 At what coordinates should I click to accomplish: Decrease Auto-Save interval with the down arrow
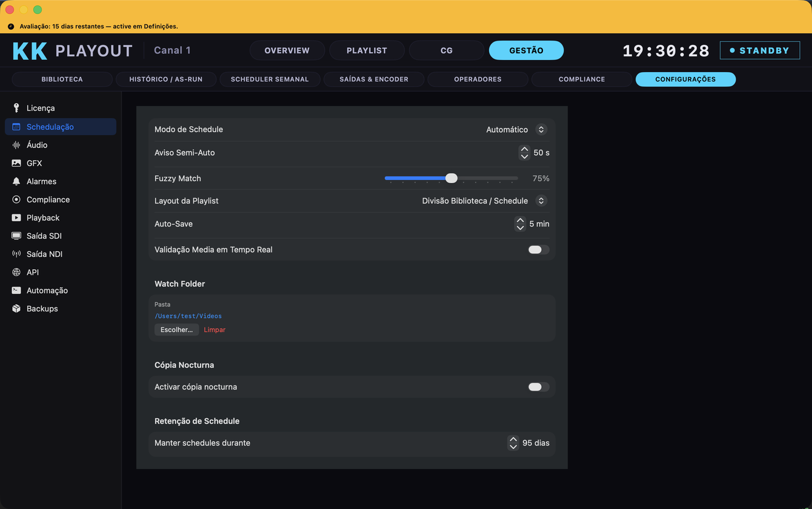(520, 227)
